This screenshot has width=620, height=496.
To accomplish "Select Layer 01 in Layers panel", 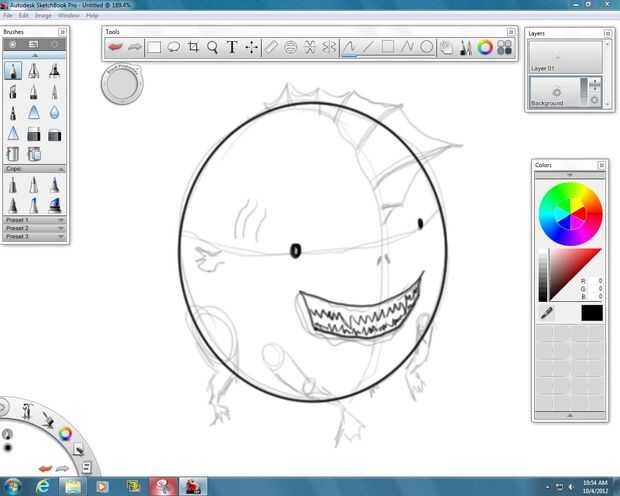I will point(565,57).
